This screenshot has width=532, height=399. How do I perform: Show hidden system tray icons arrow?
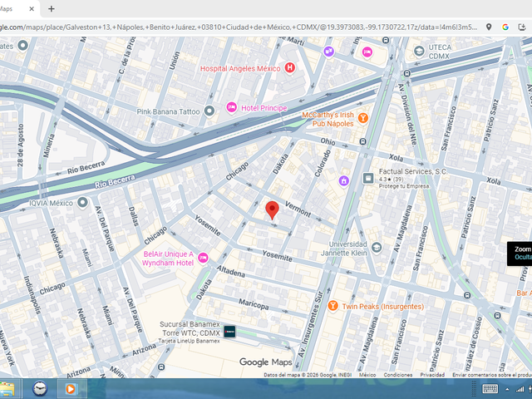(x=507, y=389)
